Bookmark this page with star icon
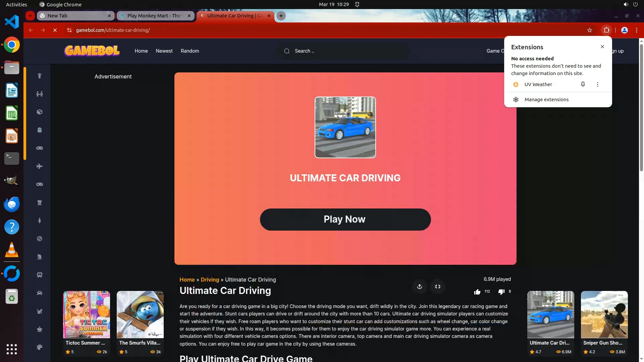 pyautogui.click(x=590, y=30)
